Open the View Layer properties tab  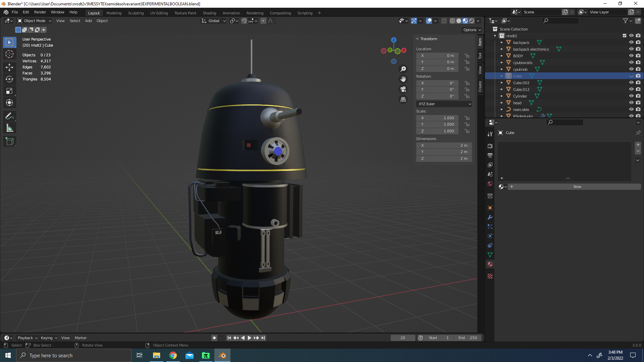pyautogui.click(x=490, y=165)
